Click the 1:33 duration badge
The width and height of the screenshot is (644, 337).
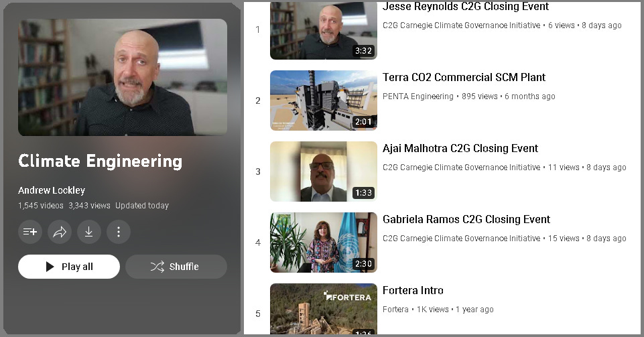coord(363,193)
